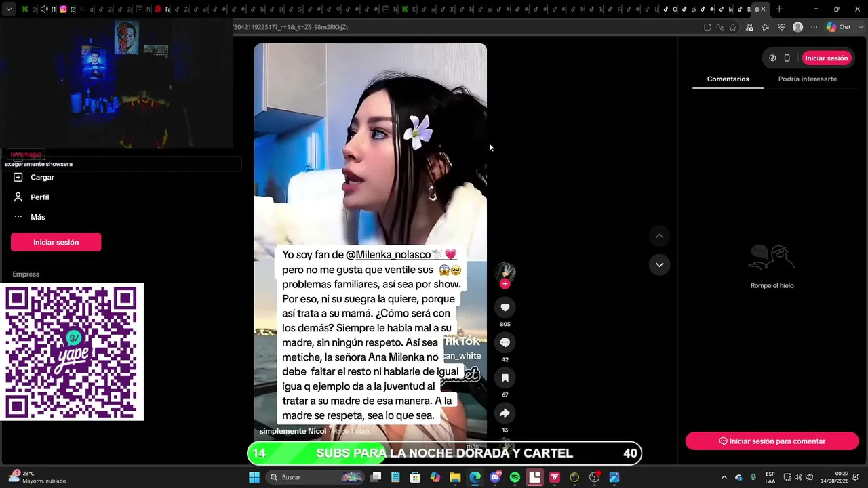Viewport: 868px width, 488px height.
Task: Open Copilot from the taskbar
Action: point(435,477)
